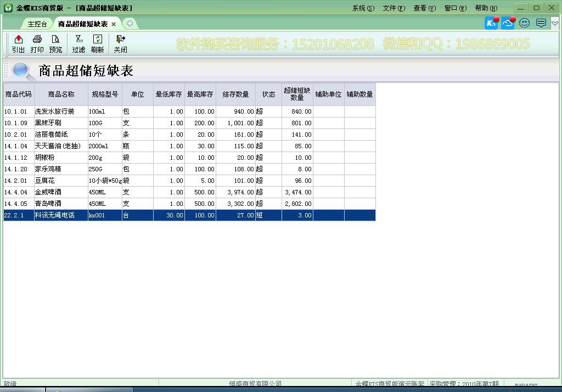
Task: Click the KIS logo icon near the tabs
Action: coord(490,23)
